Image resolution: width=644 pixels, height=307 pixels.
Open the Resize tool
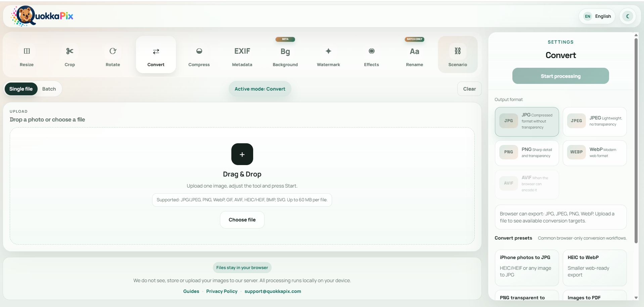(27, 55)
